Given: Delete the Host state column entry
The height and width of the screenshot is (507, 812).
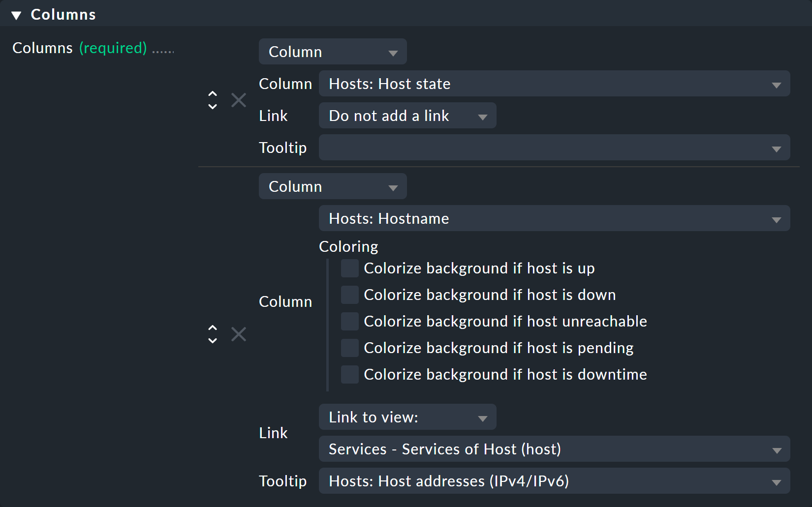Looking at the screenshot, I should pyautogui.click(x=238, y=100).
